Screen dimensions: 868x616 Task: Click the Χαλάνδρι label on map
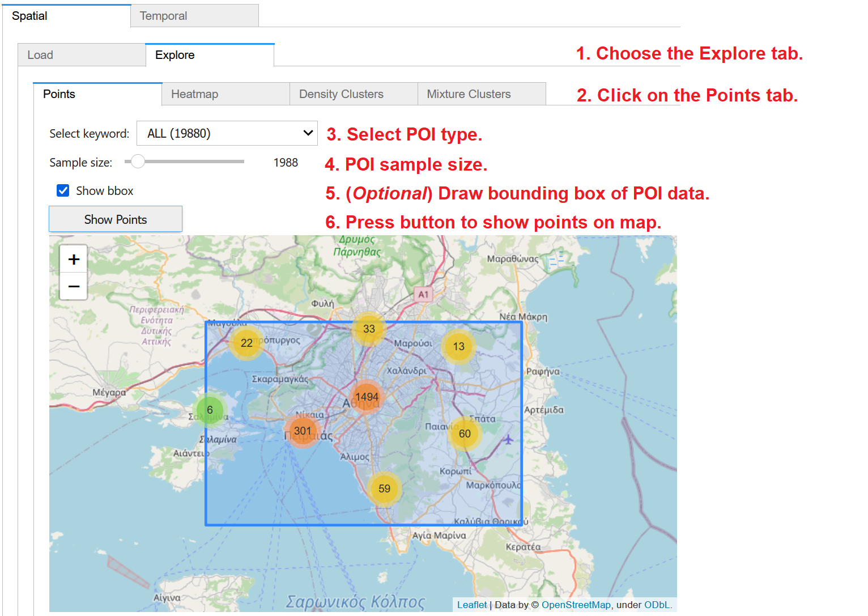[x=406, y=371]
